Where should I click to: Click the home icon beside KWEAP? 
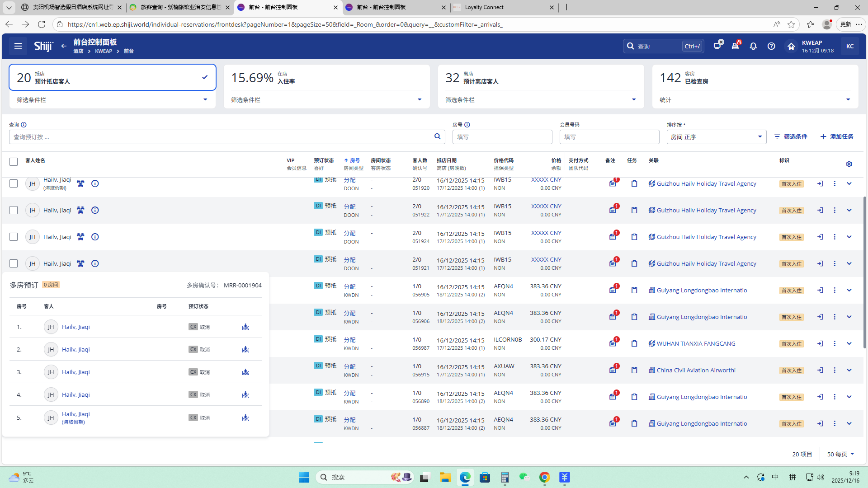791,46
